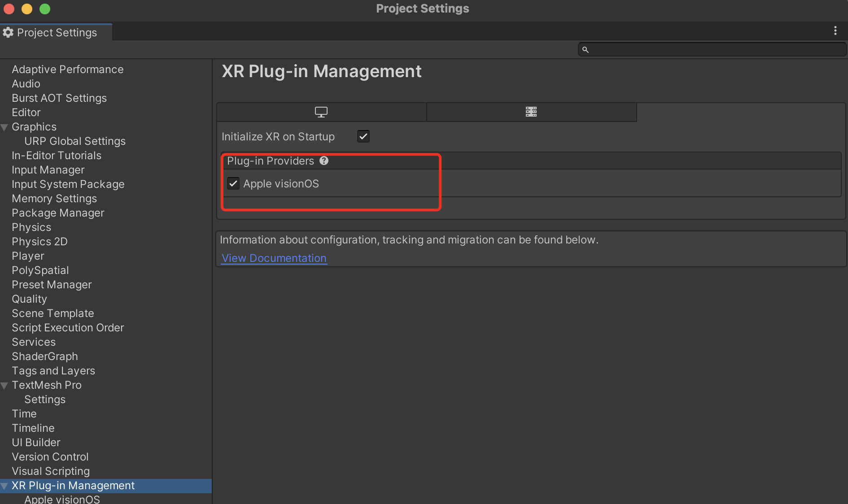Image resolution: width=848 pixels, height=504 pixels.
Task: Select Visual Scripting settings
Action: coord(51,471)
